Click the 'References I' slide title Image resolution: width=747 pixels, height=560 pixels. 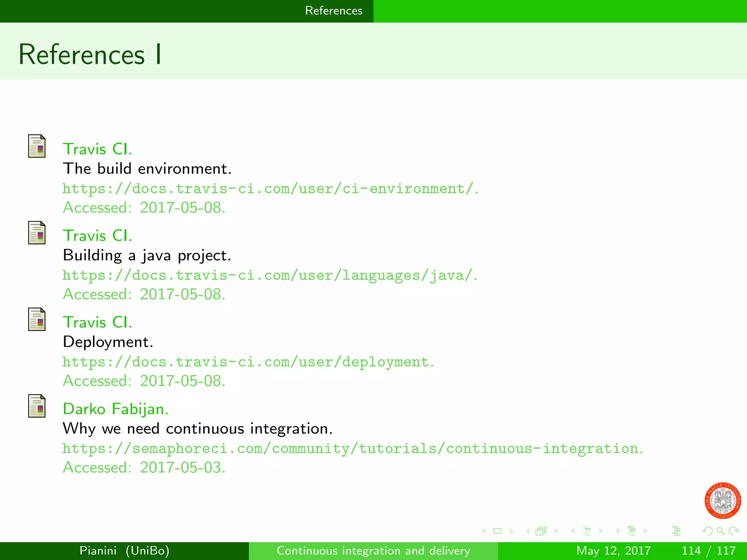90,54
